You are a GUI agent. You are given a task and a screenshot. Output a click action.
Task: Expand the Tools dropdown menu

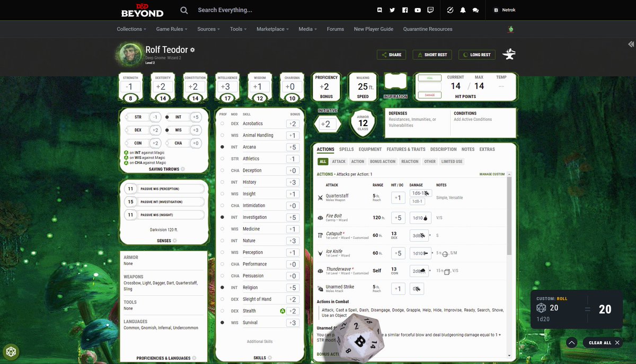pos(238,29)
